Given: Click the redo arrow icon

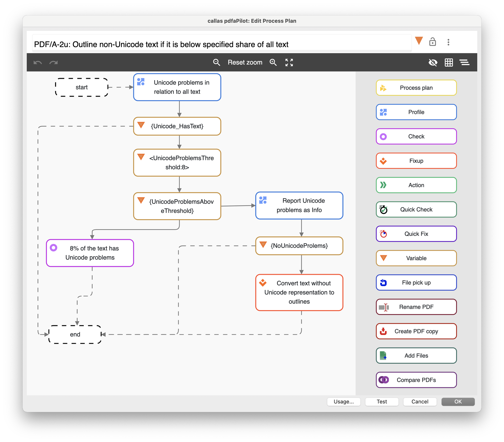Looking at the screenshot, I should (x=54, y=63).
